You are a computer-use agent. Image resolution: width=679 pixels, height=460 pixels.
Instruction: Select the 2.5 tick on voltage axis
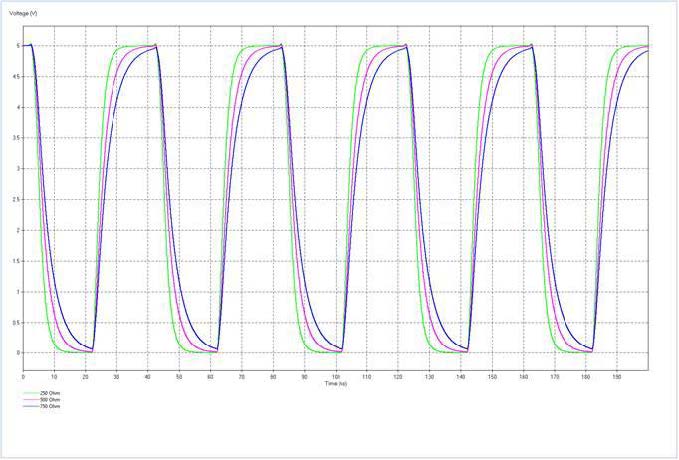pos(14,199)
